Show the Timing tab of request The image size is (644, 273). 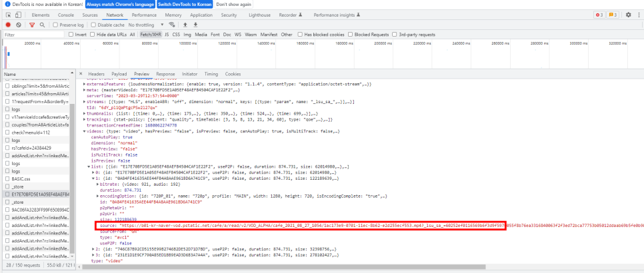tap(211, 74)
